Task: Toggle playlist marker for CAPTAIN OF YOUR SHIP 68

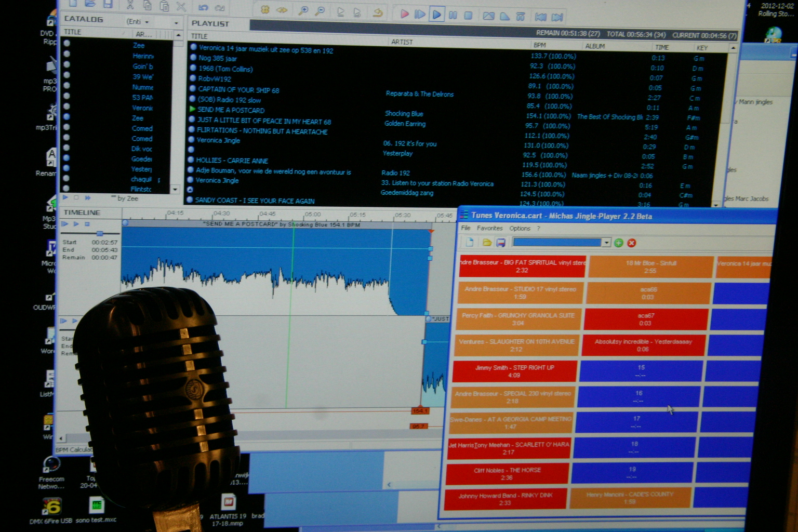Action: coord(193,89)
